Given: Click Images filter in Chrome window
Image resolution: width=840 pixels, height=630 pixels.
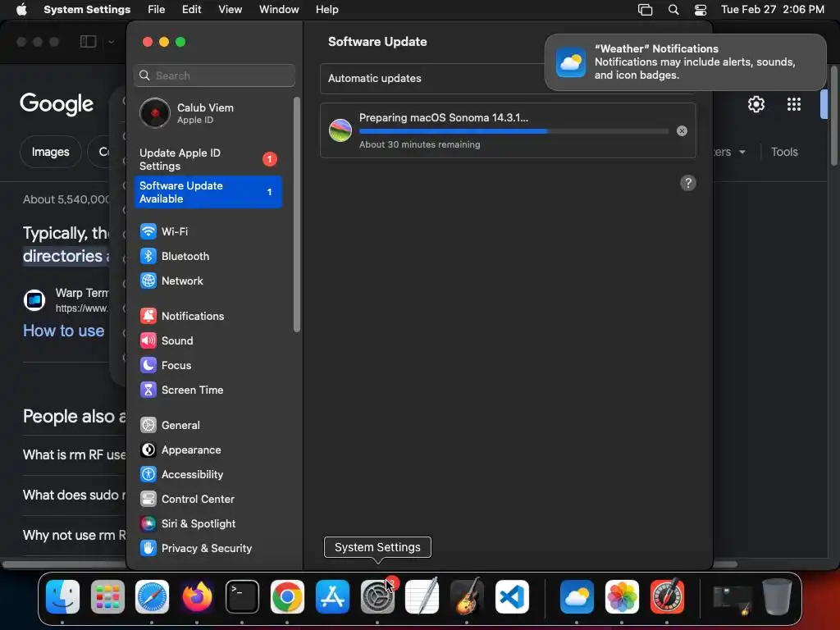Looking at the screenshot, I should 50,152.
